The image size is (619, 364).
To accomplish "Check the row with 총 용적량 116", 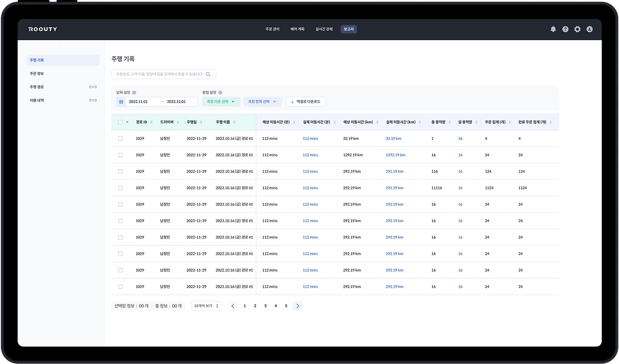I will [120, 172].
